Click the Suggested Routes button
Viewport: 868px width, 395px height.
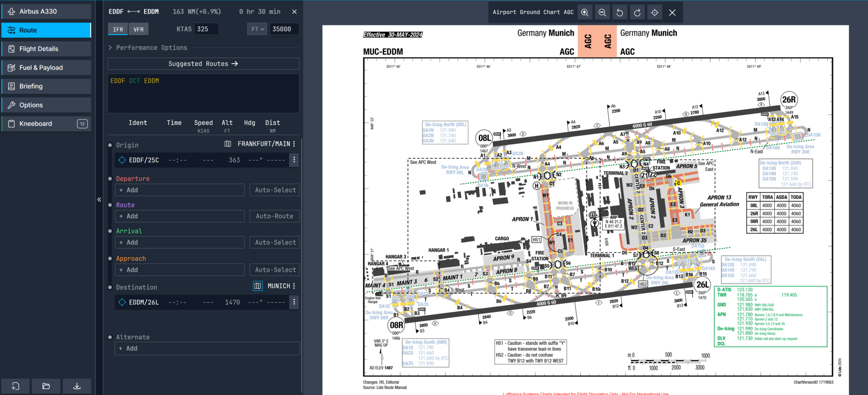(203, 64)
